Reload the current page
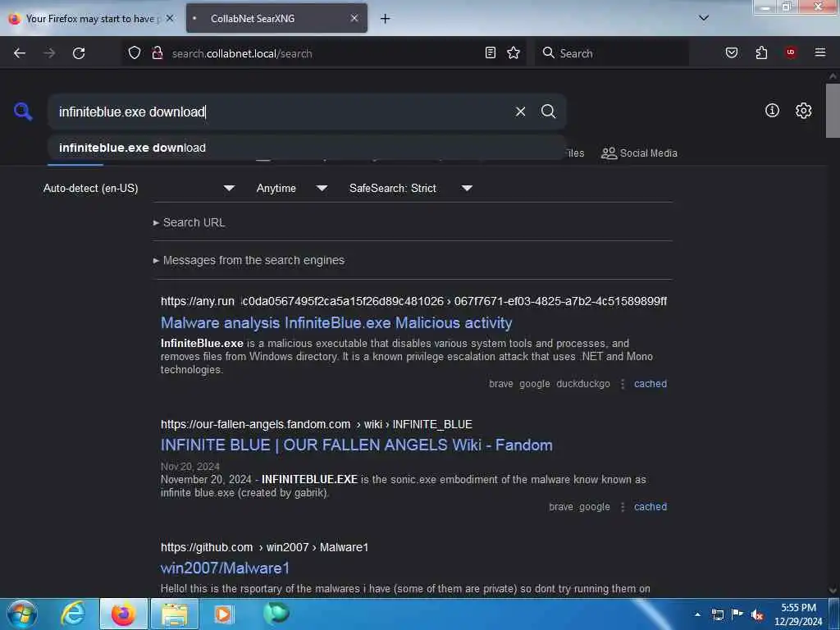This screenshot has width=840, height=630. tap(79, 53)
